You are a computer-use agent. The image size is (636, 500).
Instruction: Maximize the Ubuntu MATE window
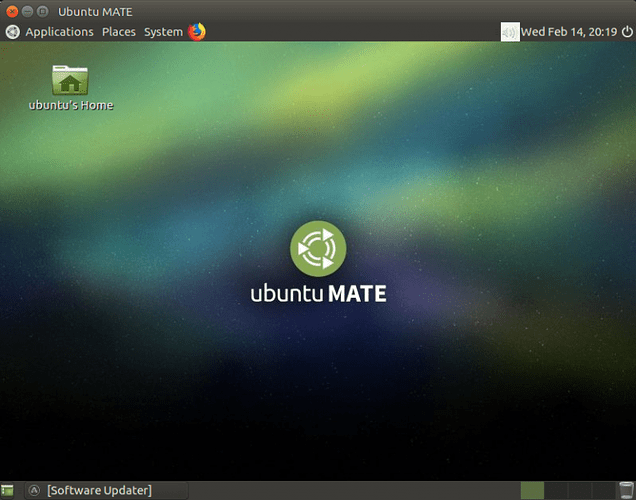(x=43, y=11)
